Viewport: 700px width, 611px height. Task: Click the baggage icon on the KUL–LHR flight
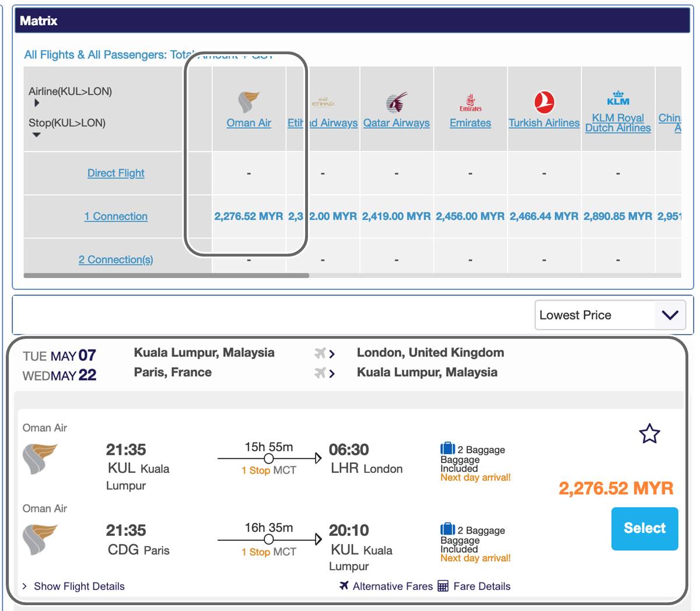pos(447,448)
